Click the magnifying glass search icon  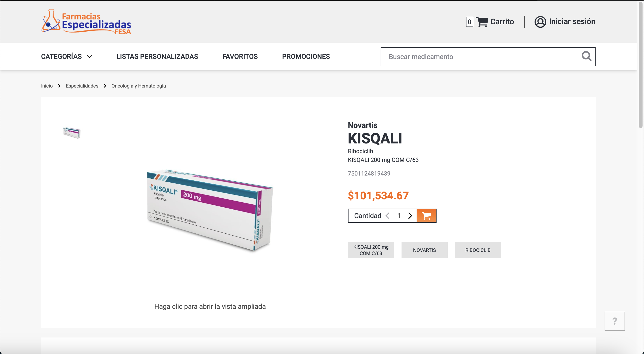coord(586,56)
